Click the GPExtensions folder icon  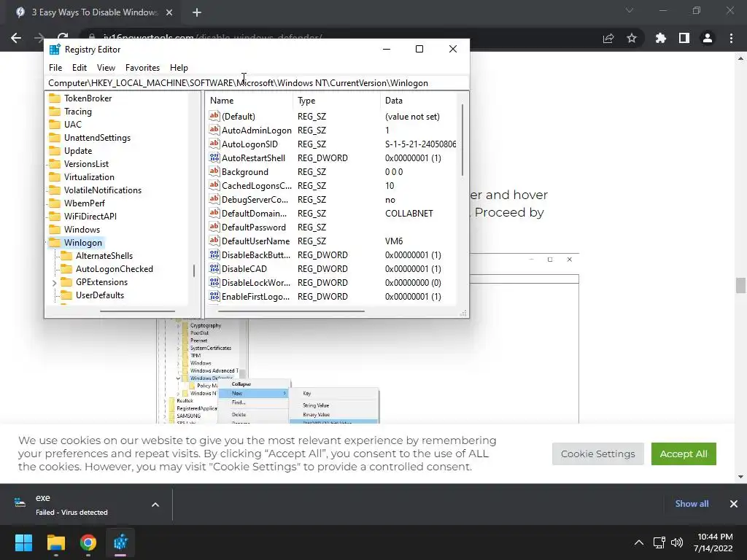(66, 282)
